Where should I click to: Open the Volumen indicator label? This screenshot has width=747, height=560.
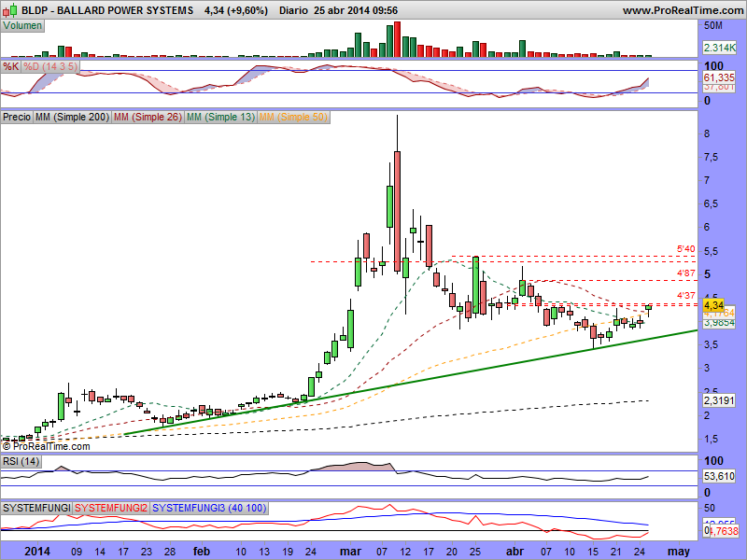click(22, 26)
